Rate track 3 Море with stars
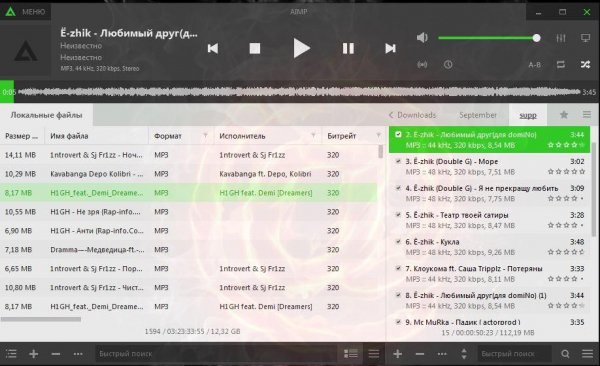 click(x=566, y=172)
